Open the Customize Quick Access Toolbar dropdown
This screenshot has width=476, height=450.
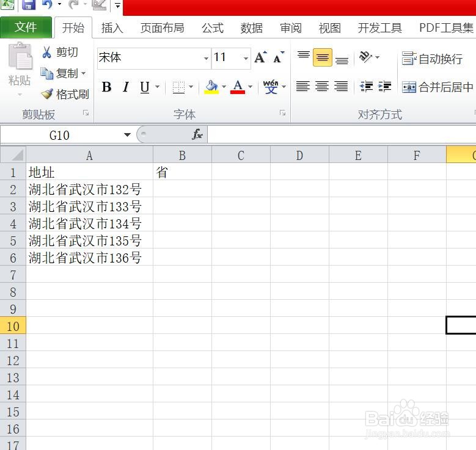coord(117,5)
